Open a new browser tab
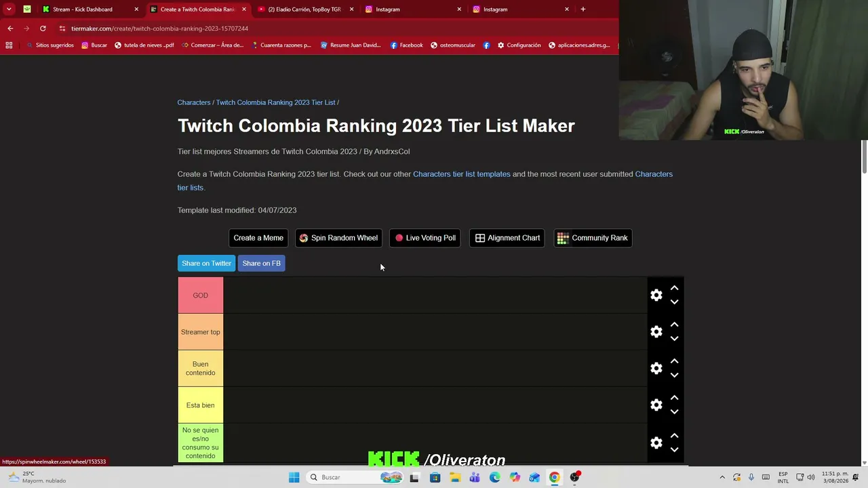 coord(583,9)
